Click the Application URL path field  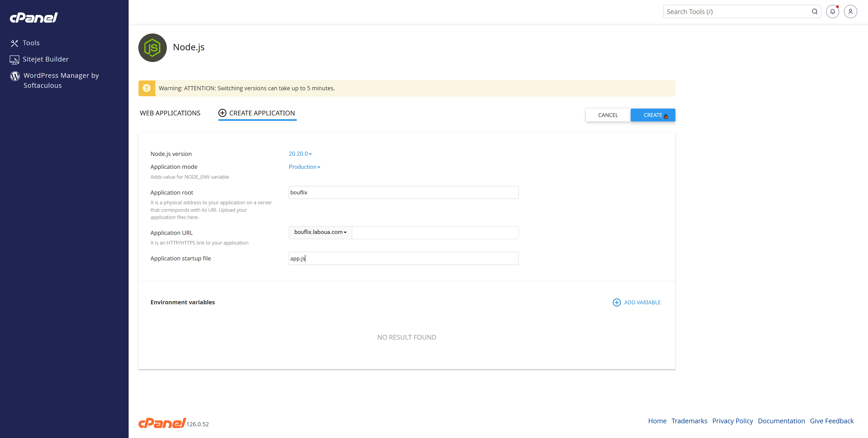[435, 233]
